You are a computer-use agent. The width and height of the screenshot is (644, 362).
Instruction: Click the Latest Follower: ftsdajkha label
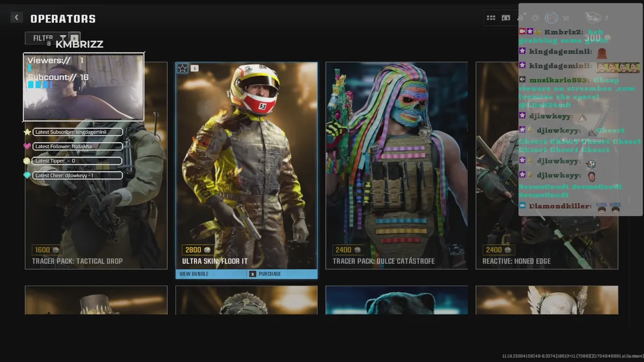click(78, 146)
